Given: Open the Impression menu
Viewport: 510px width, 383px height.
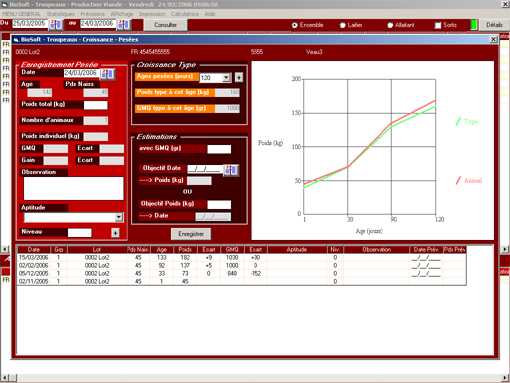Looking at the screenshot, I should (x=152, y=14).
